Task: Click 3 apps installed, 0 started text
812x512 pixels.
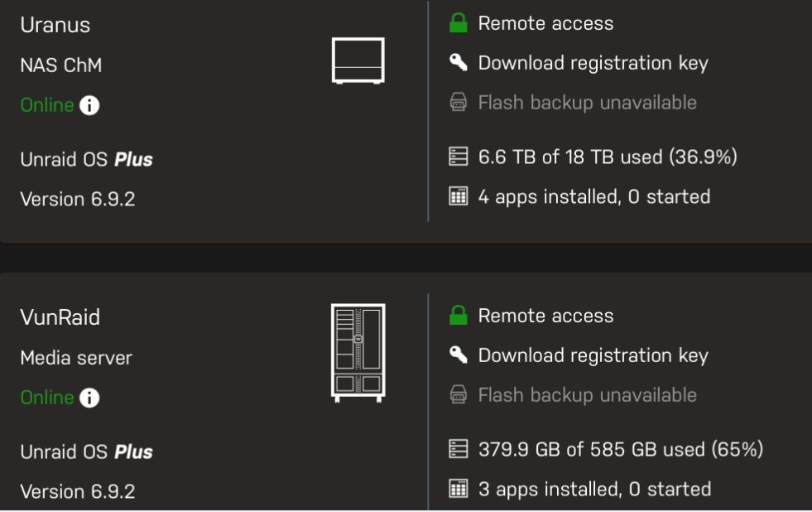Action: coord(594,489)
